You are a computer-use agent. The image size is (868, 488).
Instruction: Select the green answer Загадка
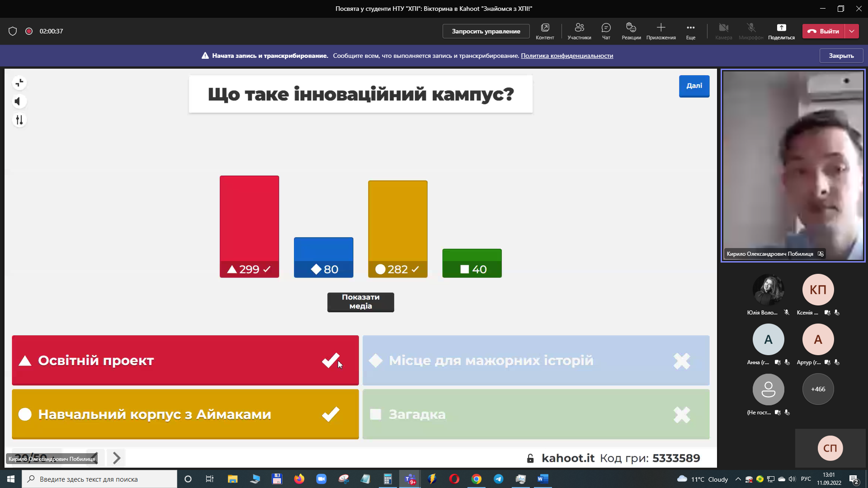(x=536, y=414)
